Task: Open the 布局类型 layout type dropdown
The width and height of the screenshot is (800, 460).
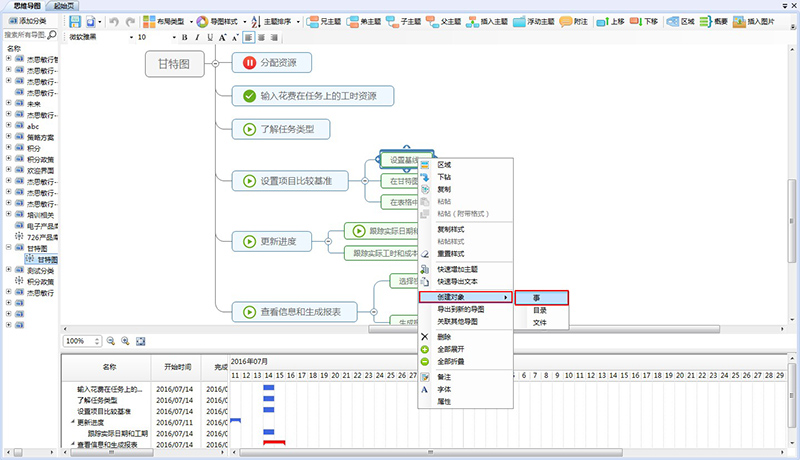Action: [x=164, y=20]
